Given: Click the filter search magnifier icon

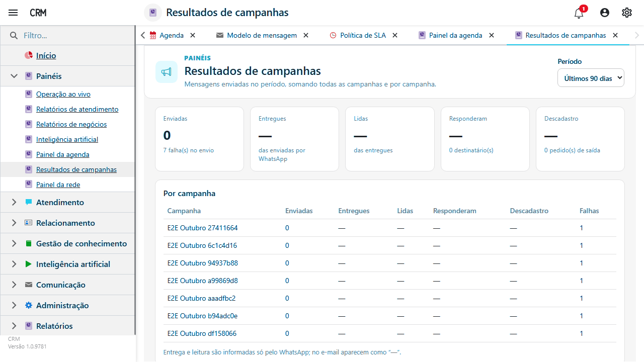Looking at the screenshot, I should pyautogui.click(x=14, y=36).
